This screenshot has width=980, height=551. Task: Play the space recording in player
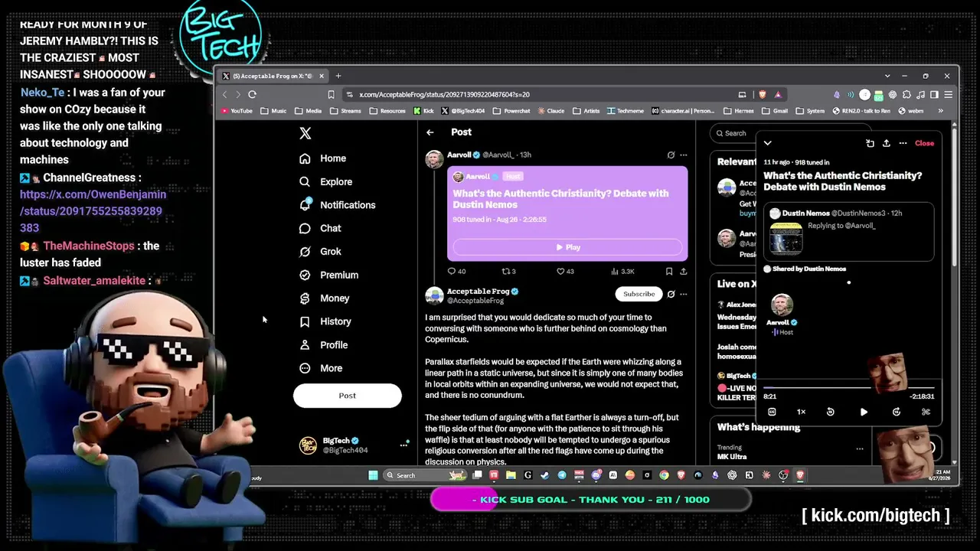pos(864,412)
